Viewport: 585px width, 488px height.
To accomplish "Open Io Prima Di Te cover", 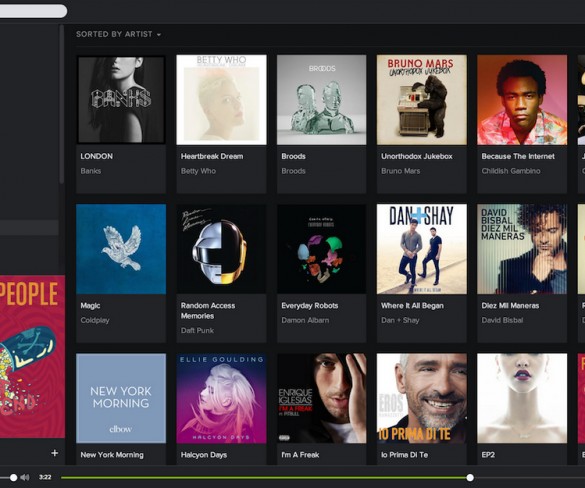I will pos(422,398).
